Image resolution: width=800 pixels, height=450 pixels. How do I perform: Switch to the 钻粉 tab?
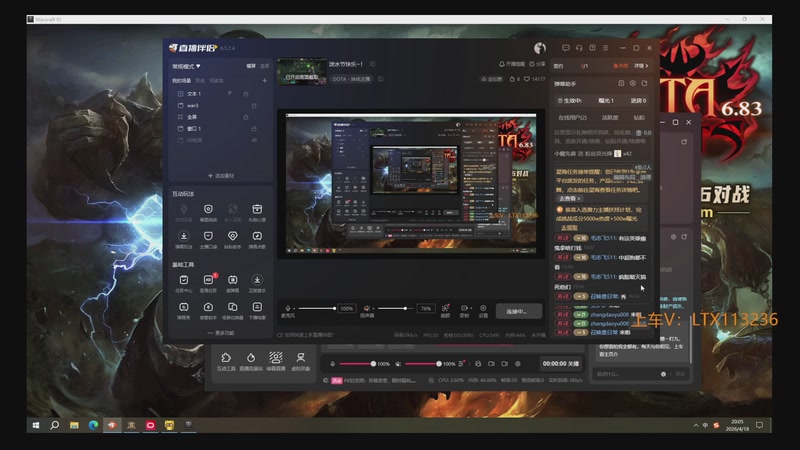(x=639, y=118)
